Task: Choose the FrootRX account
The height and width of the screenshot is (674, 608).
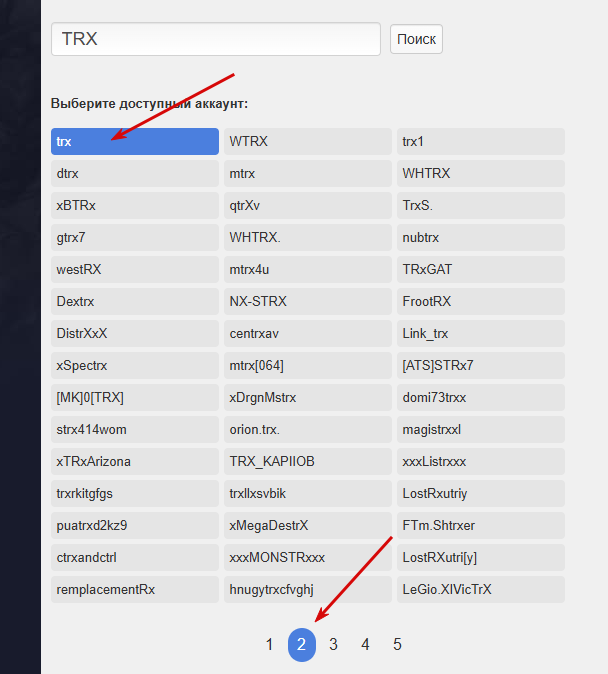Action: pos(481,301)
